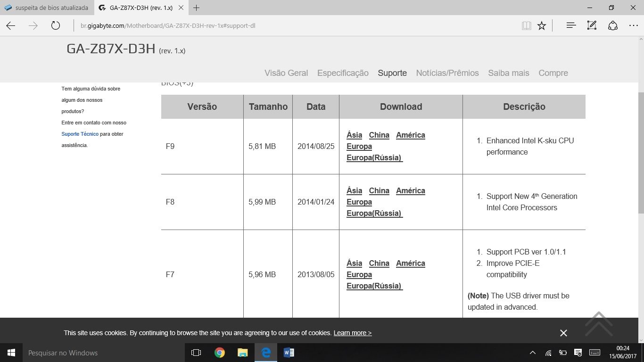The height and width of the screenshot is (362, 644).
Task: Open Task View on taskbar
Action: click(x=196, y=353)
